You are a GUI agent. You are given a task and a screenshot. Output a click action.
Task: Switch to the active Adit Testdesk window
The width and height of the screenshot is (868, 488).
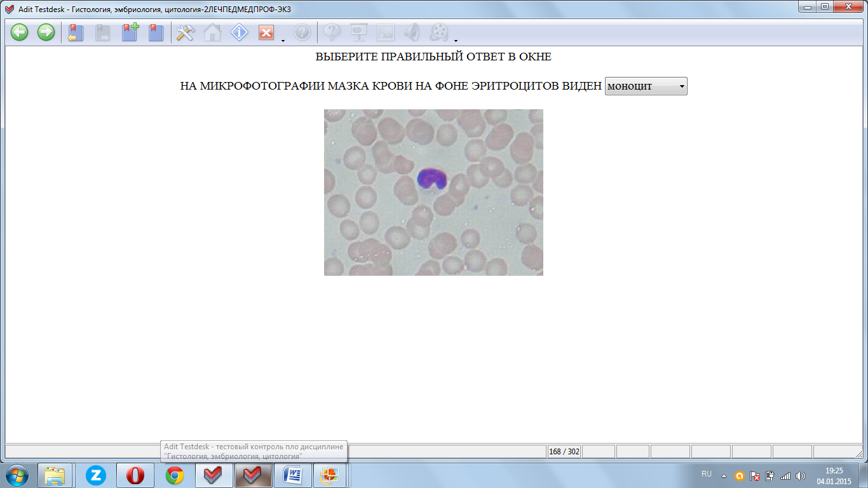(x=254, y=475)
